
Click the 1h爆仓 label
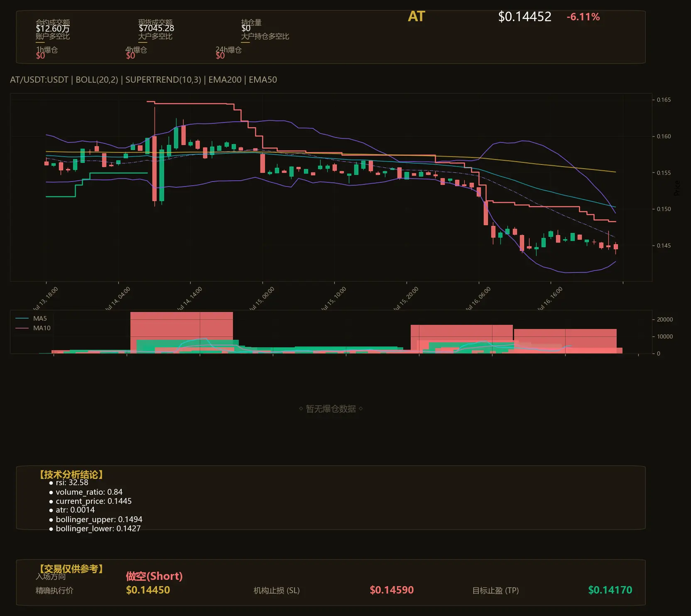click(x=47, y=50)
